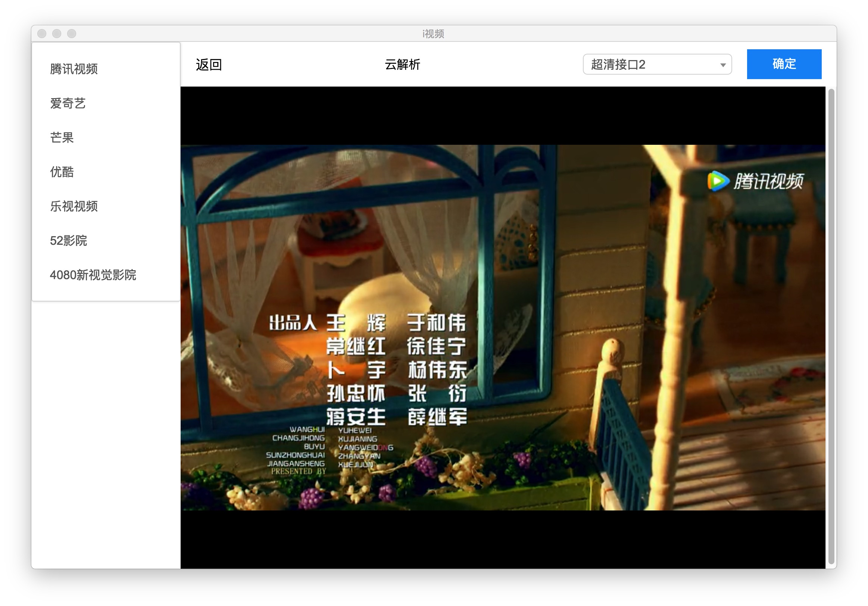Screen dimensions: 868x606
Task: Select 52影院 in the sidebar
Action: coord(68,241)
